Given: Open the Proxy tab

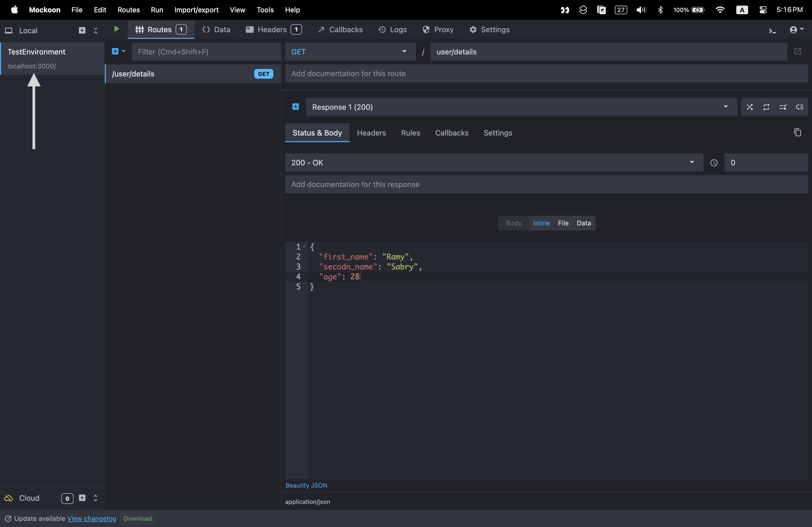Looking at the screenshot, I should click(438, 30).
